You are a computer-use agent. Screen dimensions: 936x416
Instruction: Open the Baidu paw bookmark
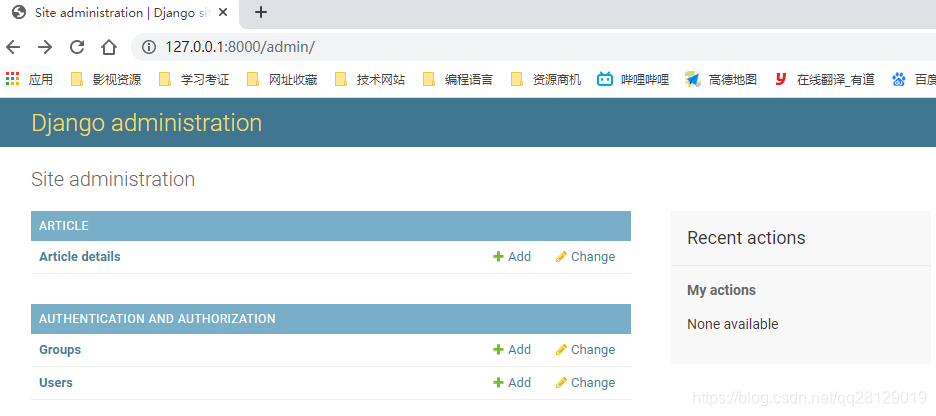[913, 79]
